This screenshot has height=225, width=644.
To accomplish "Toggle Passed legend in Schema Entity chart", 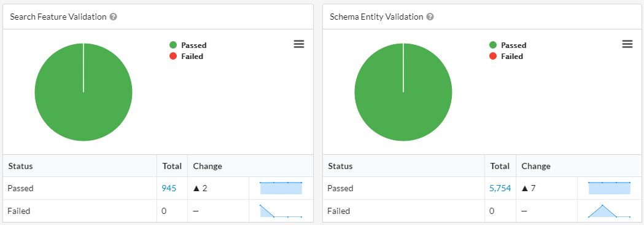I will click(x=508, y=45).
